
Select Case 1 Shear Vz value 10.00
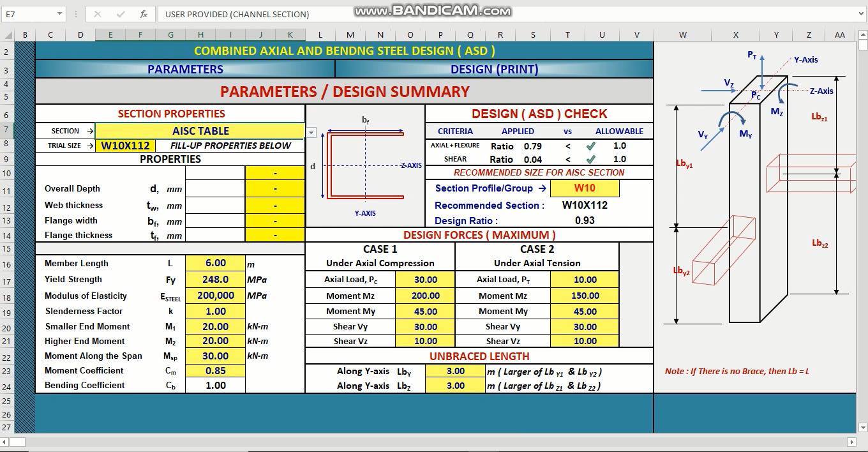coord(425,341)
